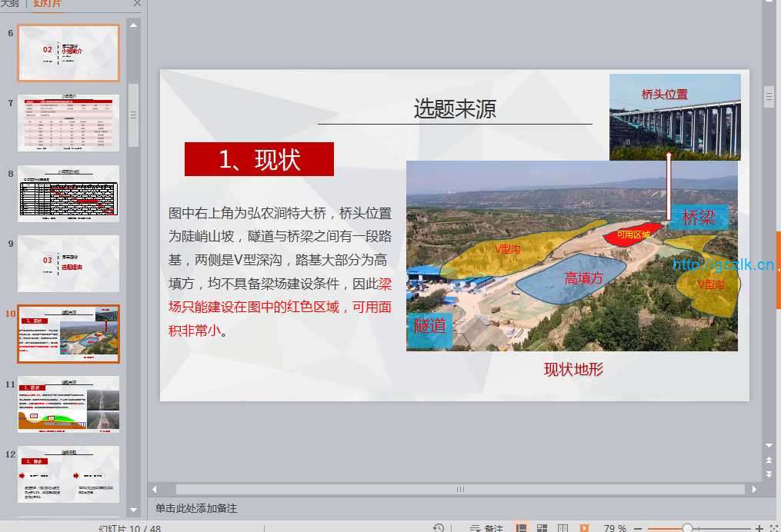781x532 pixels.
Task: Open the 79 % zoom level dialog
Action: click(x=614, y=528)
